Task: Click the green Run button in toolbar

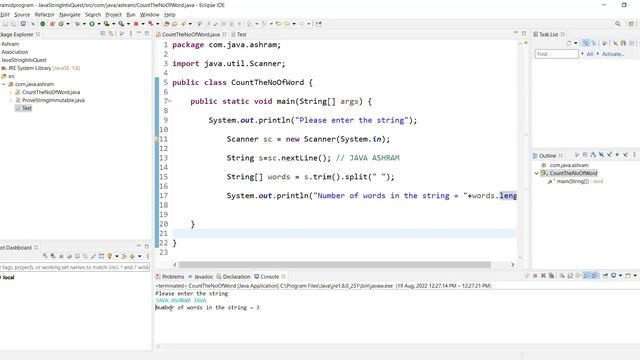Action: point(92,24)
